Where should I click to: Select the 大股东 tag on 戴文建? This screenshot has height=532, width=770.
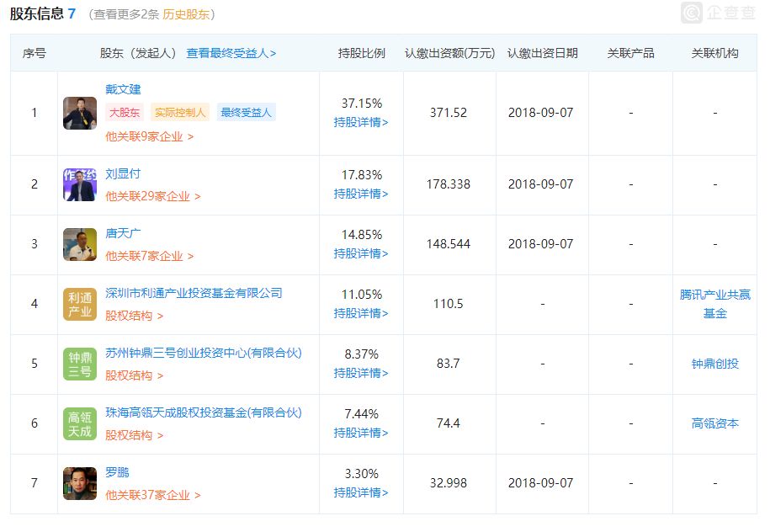pyautogui.click(x=125, y=113)
